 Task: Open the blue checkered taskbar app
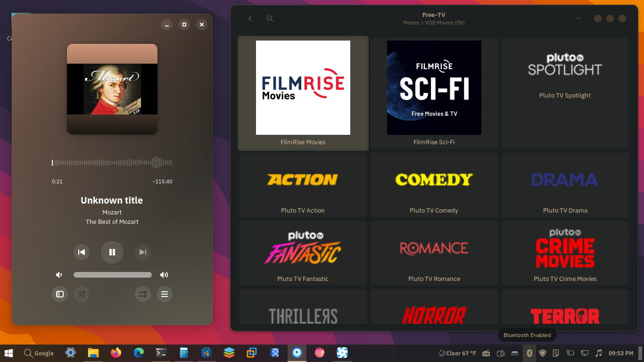coord(274,353)
